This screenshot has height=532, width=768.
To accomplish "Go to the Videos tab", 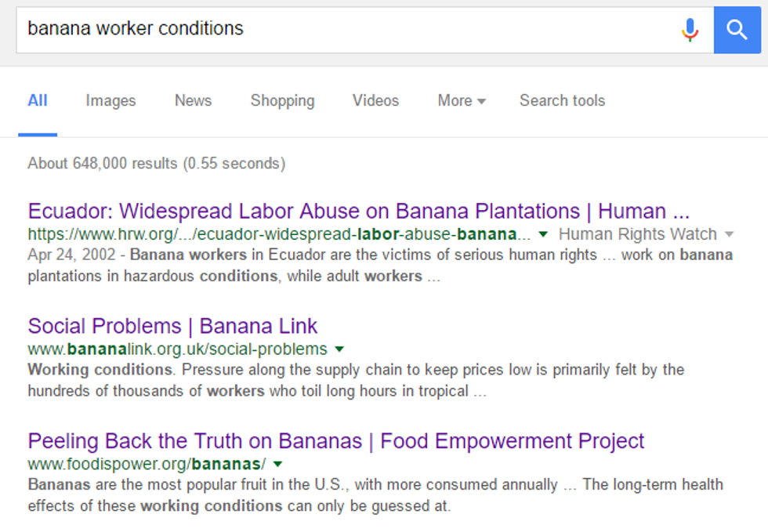I will [x=375, y=100].
